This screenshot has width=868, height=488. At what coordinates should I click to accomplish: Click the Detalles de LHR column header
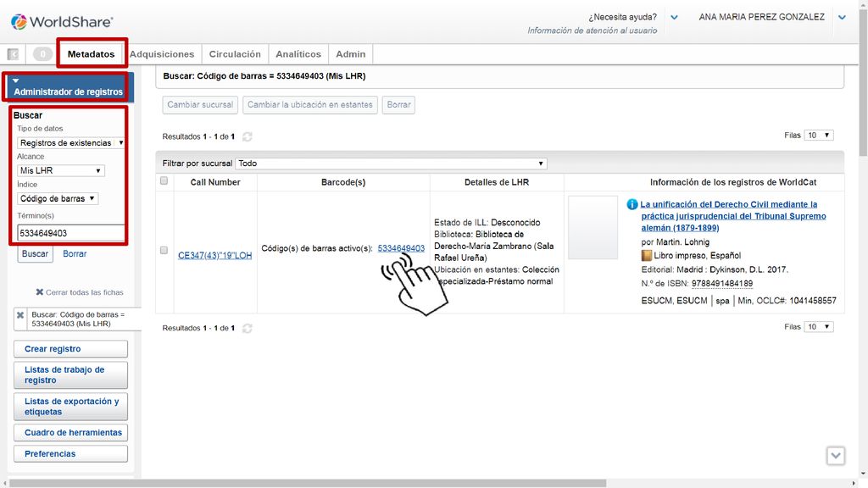click(x=497, y=182)
